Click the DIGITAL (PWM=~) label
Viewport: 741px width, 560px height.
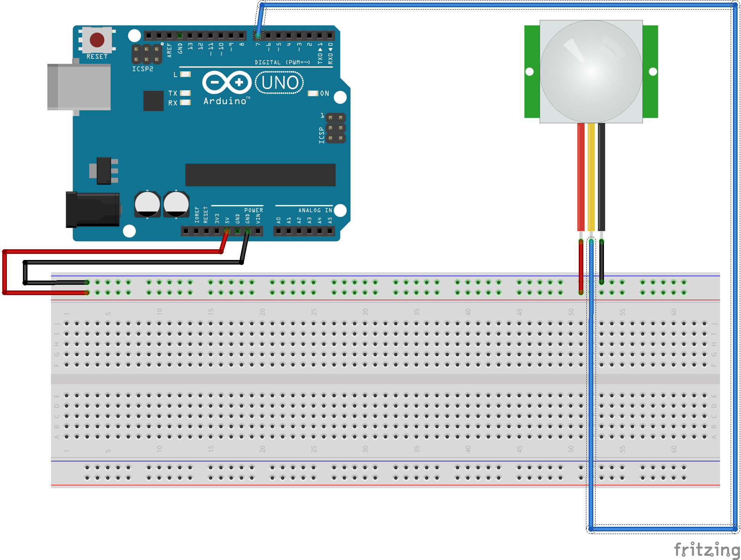(x=282, y=62)
